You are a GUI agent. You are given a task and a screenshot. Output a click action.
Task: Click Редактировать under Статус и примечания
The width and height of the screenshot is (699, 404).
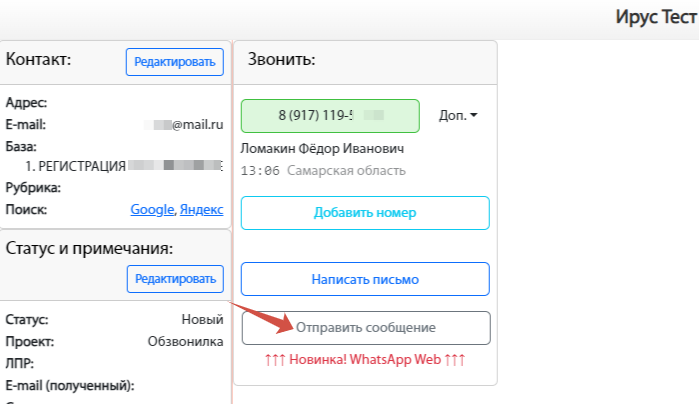174,279
